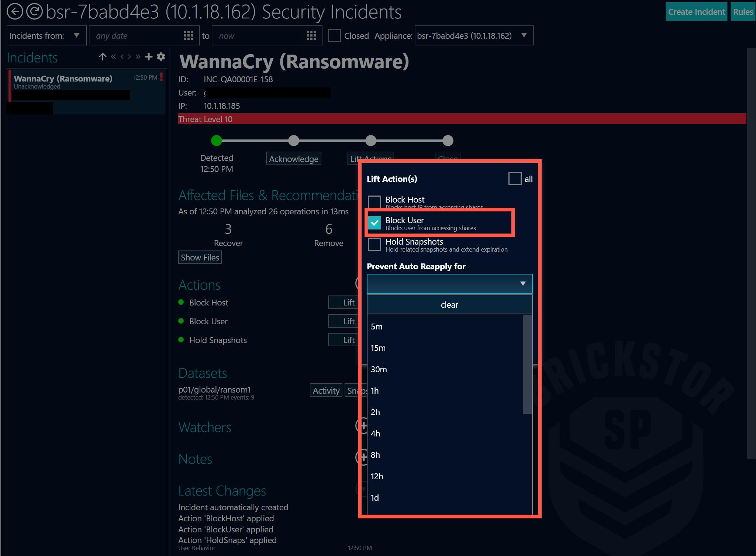Select the 30m option in list

click(x=379, y=369)
